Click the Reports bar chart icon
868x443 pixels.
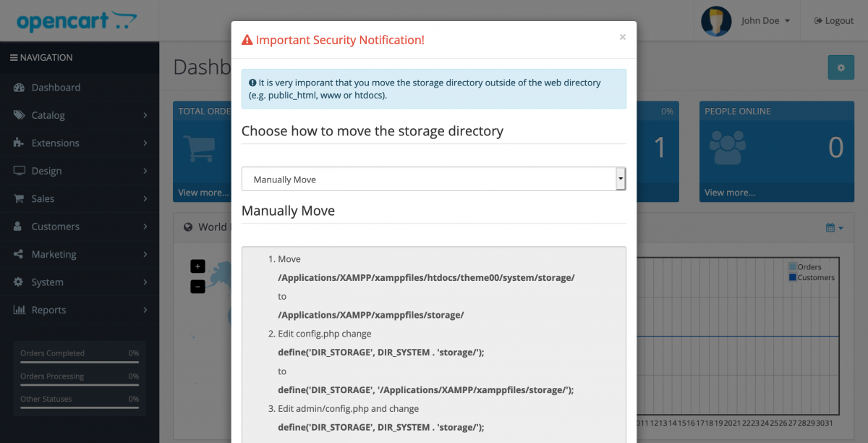19,310
